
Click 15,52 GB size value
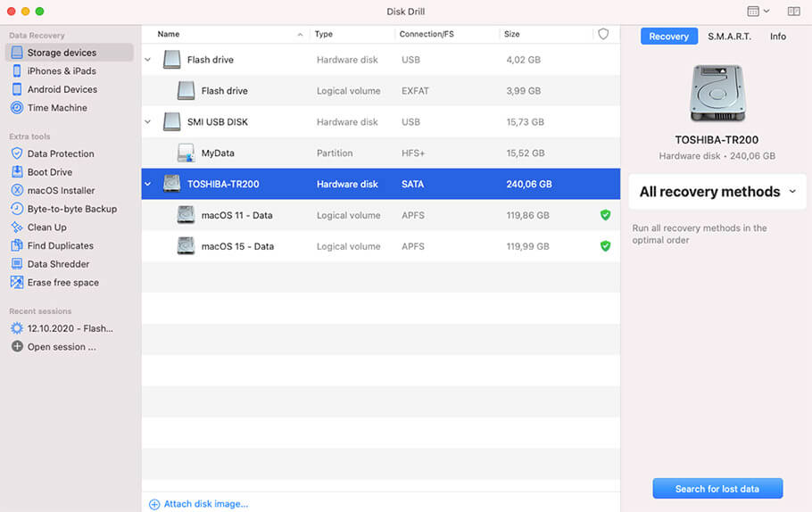click(525, 153)
